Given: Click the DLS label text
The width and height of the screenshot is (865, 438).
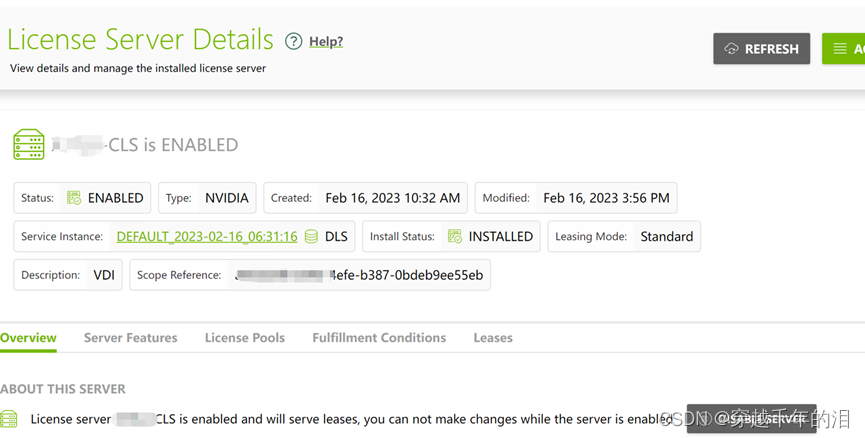Looking at the screenshot, I should [336, 237].
